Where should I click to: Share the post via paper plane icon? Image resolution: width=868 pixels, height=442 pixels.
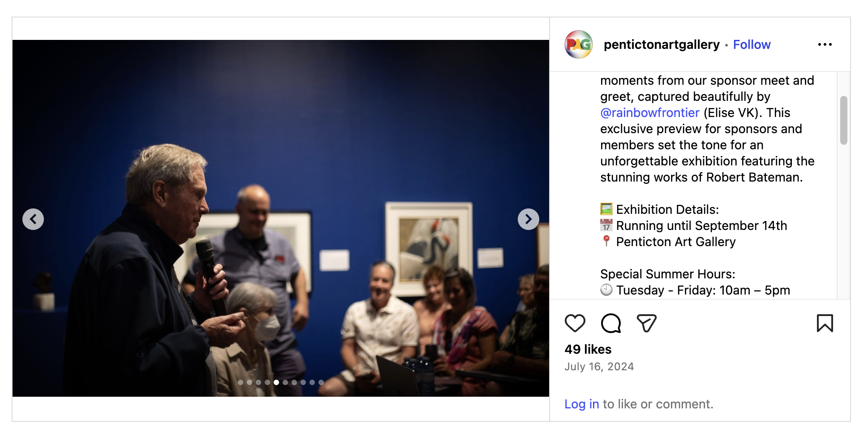click(x=646, y=323)
